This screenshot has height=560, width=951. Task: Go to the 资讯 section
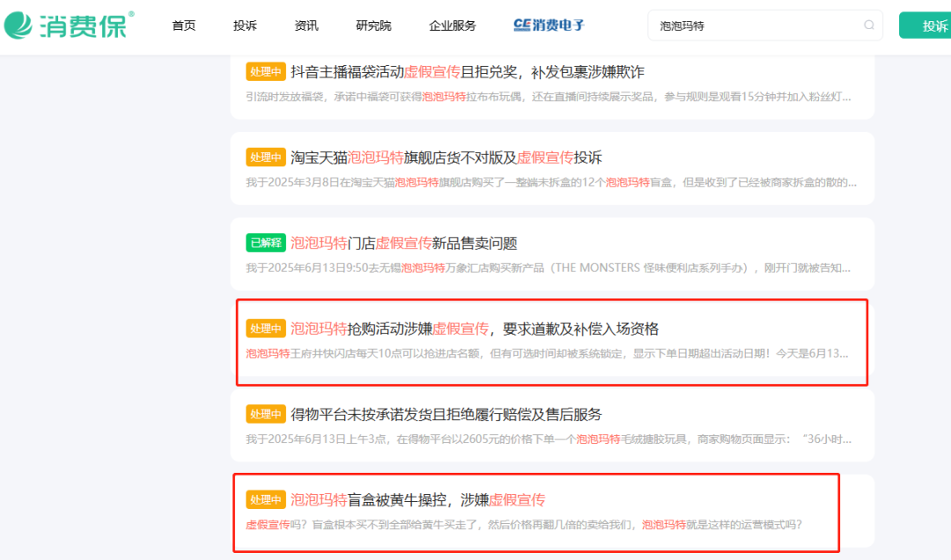point(306,26)
